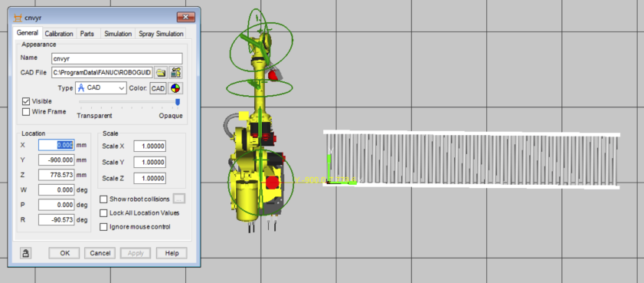Image resolution: width=644 pixels, height=283 pixels.
Task: Select the conveyor model in the viewport
Action: pyautogui.click(x=472, y=160)
